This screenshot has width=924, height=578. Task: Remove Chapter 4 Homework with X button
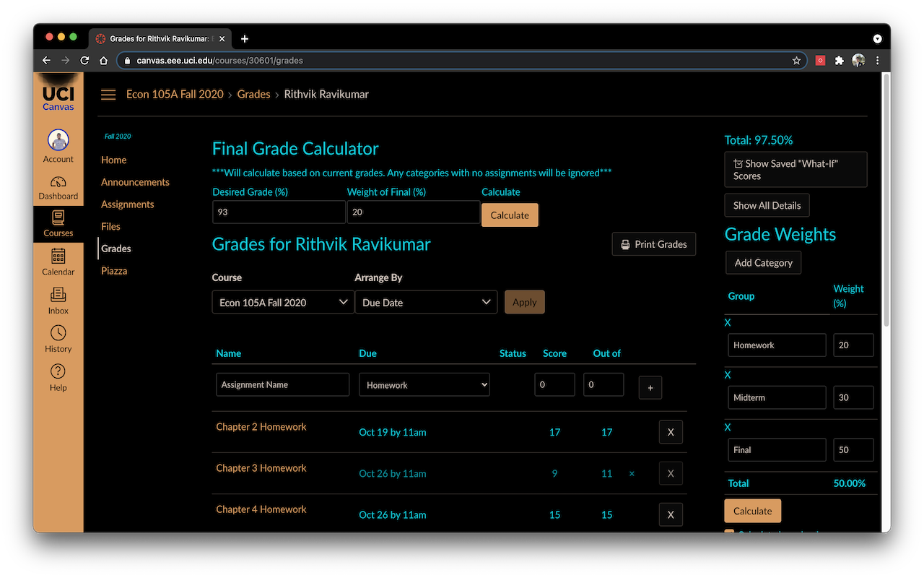coord(671,514)
